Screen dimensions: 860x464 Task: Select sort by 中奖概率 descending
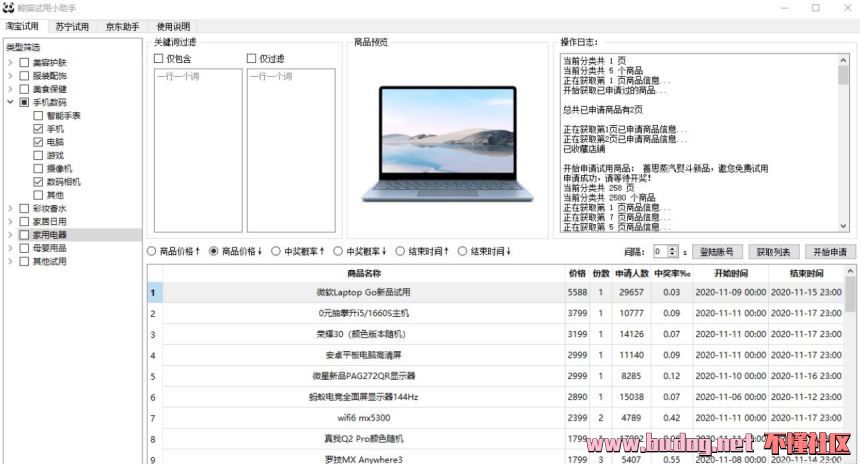point(338,251)
